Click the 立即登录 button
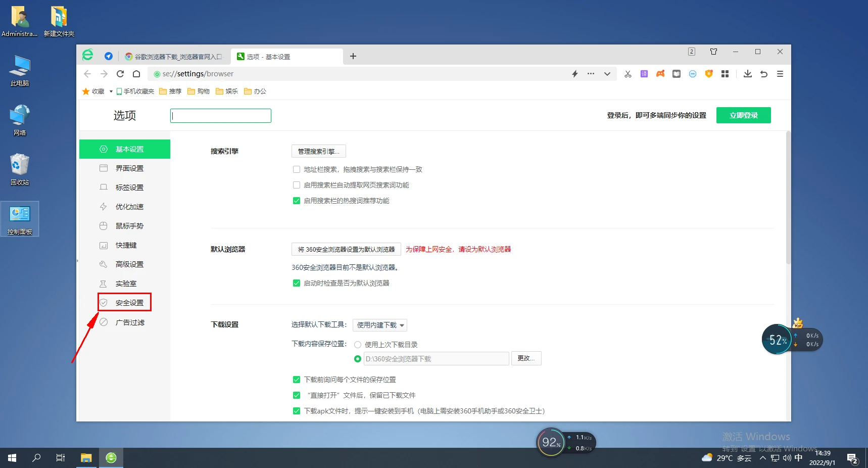This screenshot has width=868, height=468. (x=744, y=115)
